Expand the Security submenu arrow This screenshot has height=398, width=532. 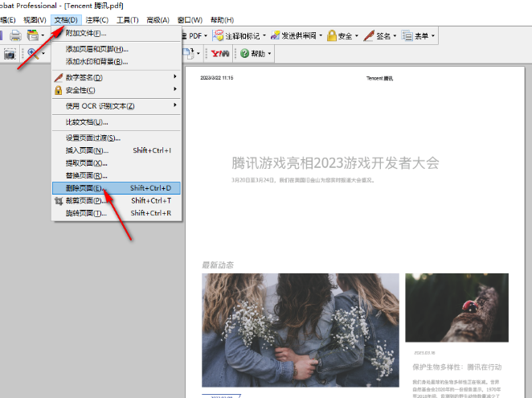coord(175,90)
